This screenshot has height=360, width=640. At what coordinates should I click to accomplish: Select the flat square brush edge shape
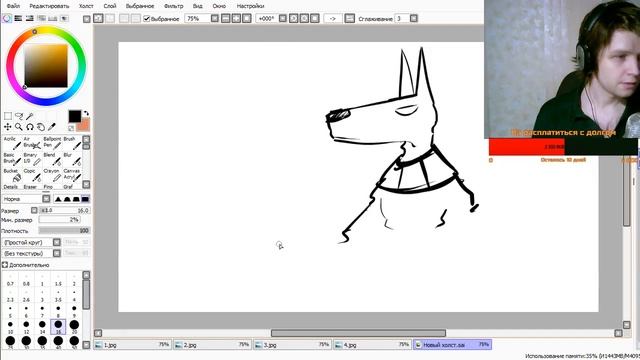click(85, 199)
